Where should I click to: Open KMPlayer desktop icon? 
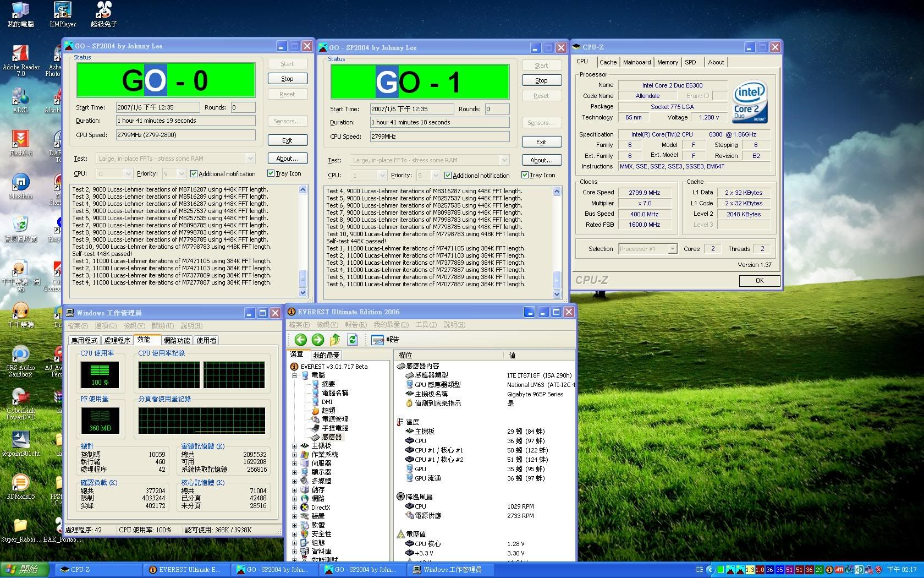[63, 15]
